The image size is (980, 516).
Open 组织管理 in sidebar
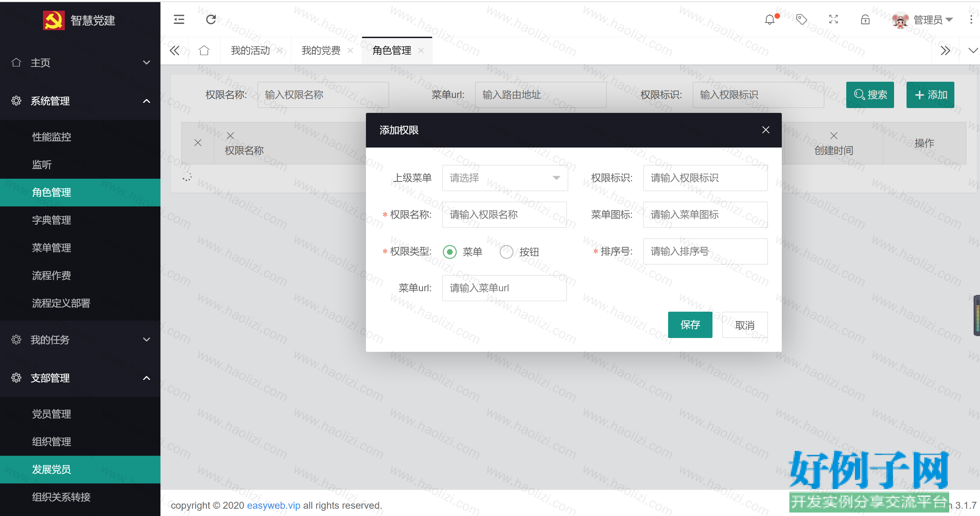pos(80,442)
